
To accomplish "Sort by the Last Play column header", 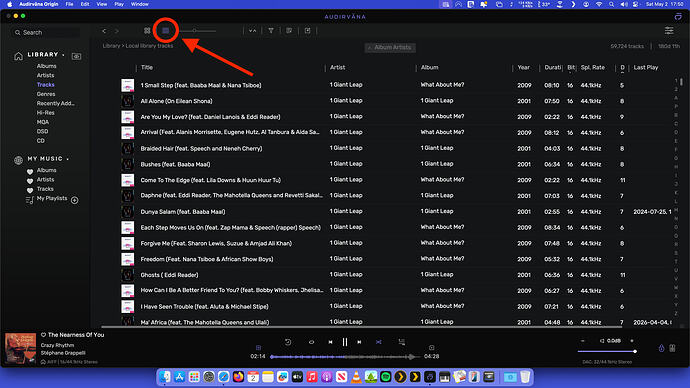I will point(646,67).
